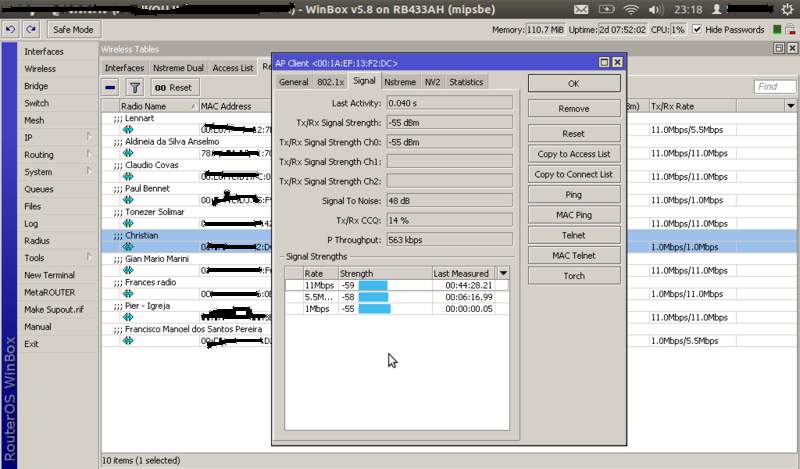Click the P Throughput field

[x=449, y=240]
